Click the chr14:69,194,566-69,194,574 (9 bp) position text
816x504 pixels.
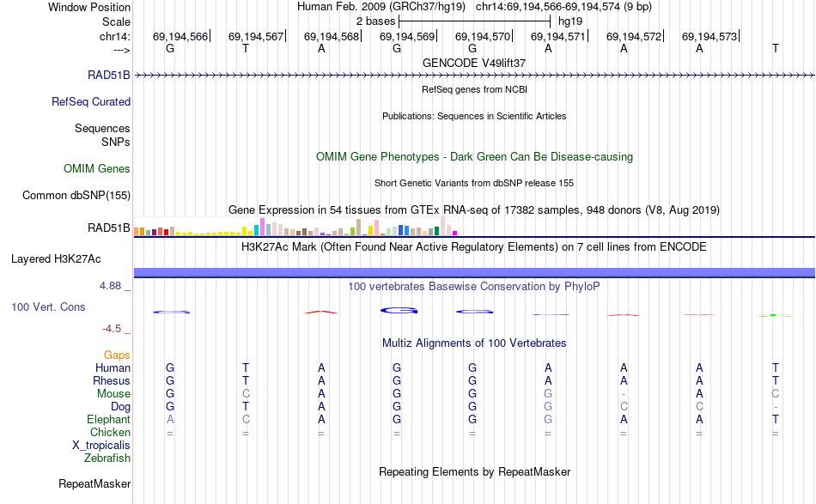click(x=563, y=7)
